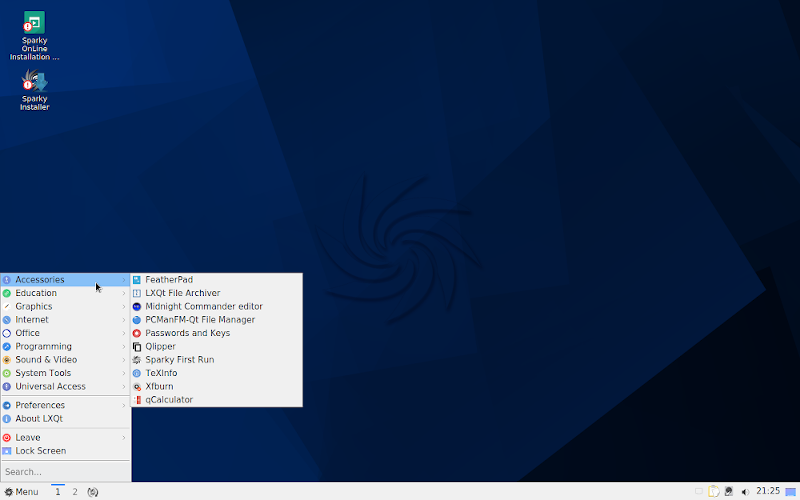Expand the Office category submenu
Image resolution: width=800 pixels, height=500 pixels.
[x=65, y=333]
